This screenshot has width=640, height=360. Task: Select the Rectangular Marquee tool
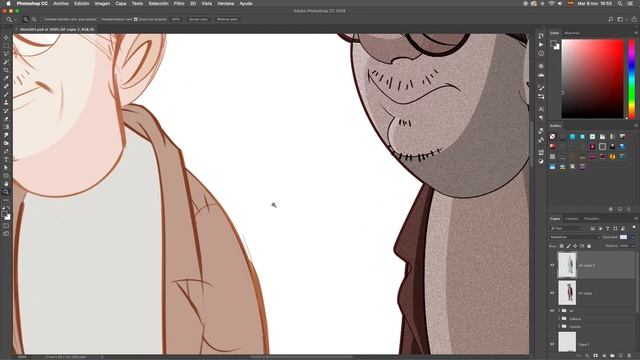(6, 46)
